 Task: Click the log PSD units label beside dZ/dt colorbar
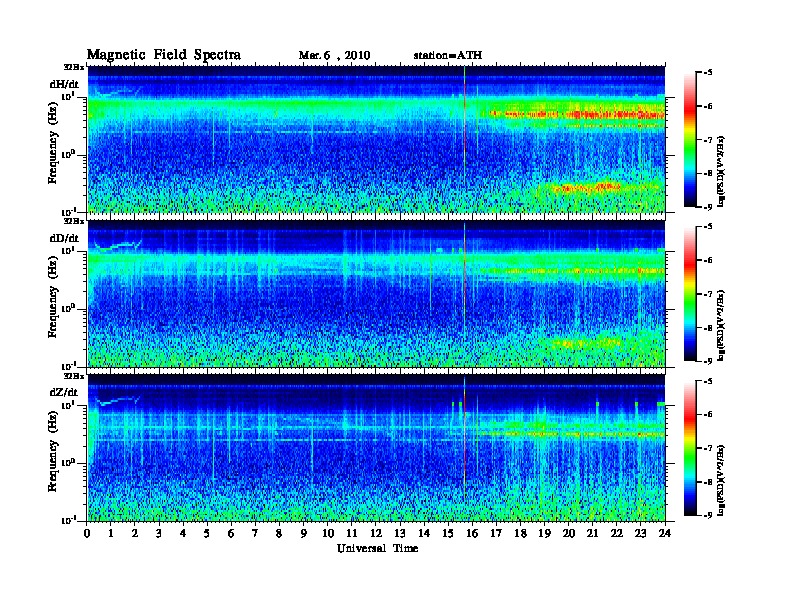click(721, 480)
